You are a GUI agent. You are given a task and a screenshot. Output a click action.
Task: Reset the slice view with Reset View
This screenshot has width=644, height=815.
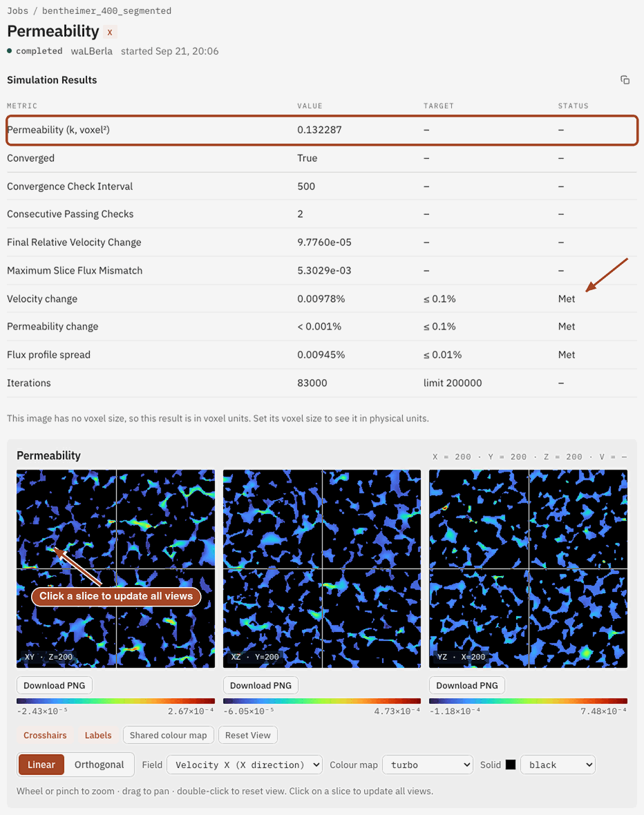(x=248, y=735)
